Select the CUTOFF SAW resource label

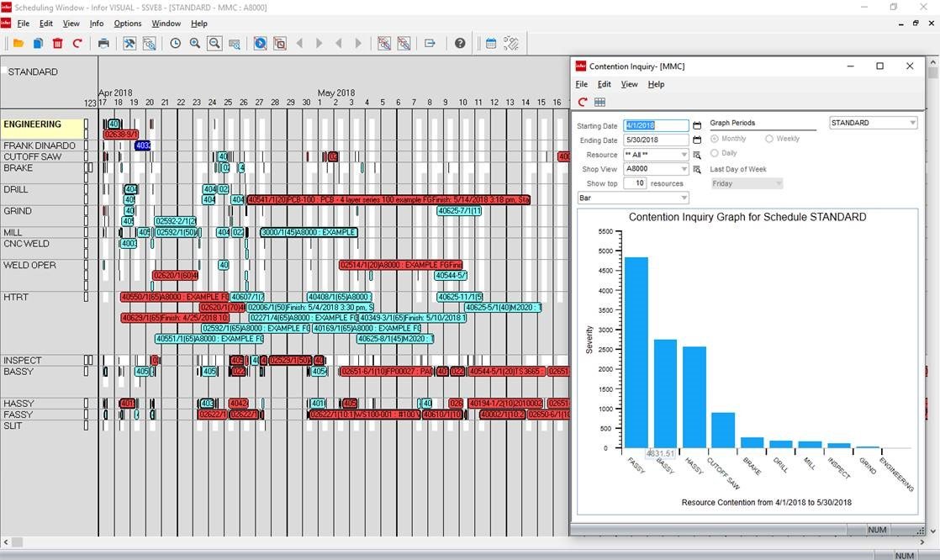tap(33, 156)
